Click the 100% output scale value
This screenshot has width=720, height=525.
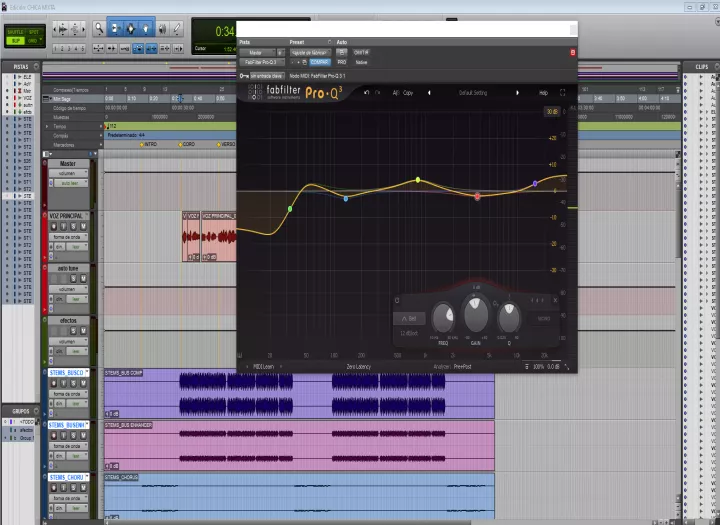539,367
